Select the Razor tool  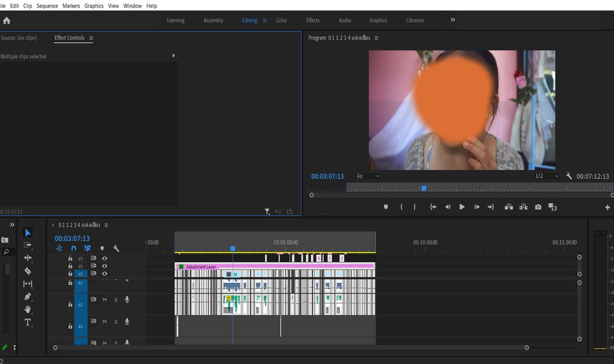pyautogui.click(x=28, y=271)
